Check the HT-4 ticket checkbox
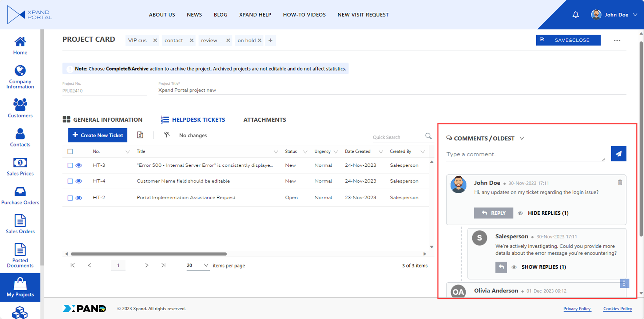This screenshot has height=319, width=644. click(70, 181)
